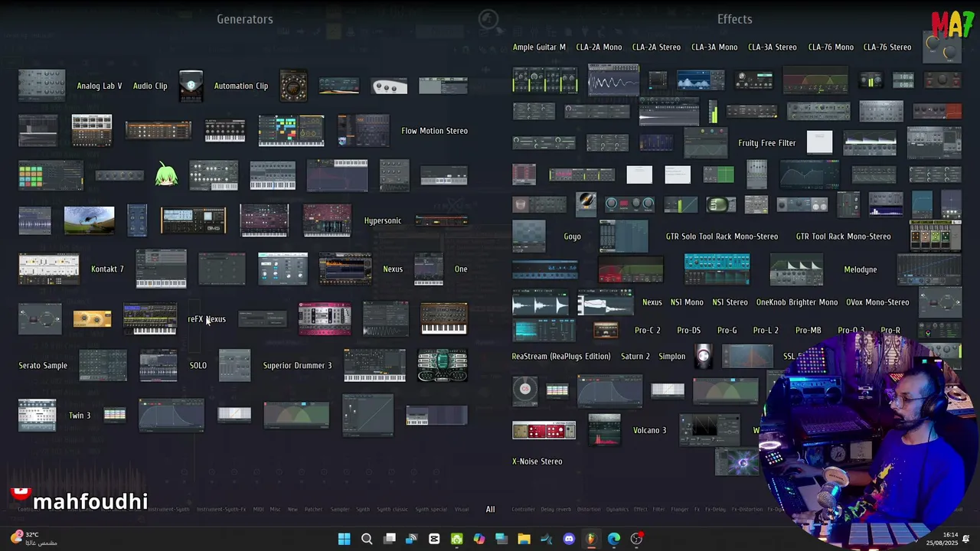Choose CLA-76 Stereo effect
Viewport: 980px width, 551px height.
coord(887,47)
